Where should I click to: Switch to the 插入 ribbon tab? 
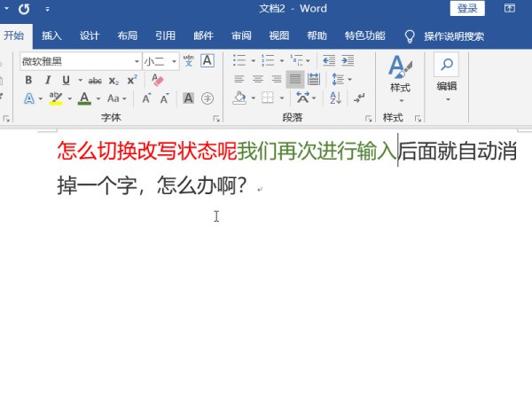51,36
